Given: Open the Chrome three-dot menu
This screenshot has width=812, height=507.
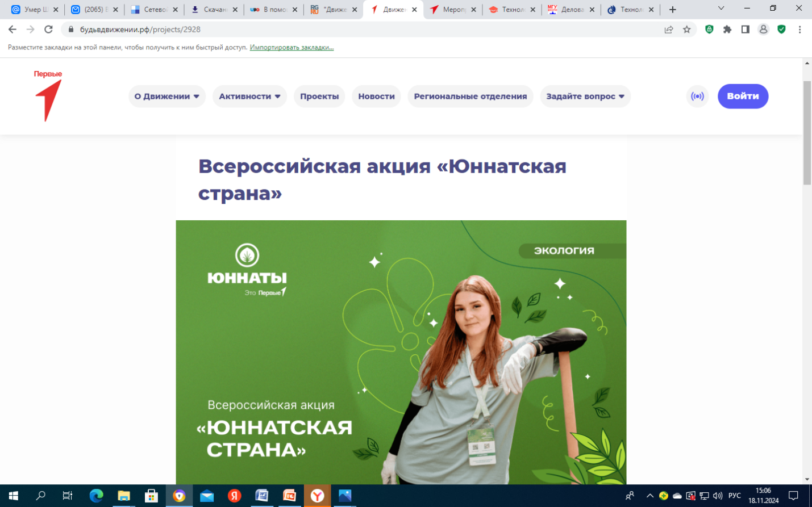Looking at the screenshot, I should (x=799, y=30).
